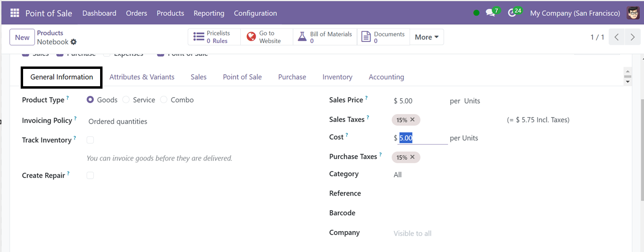644x252 pixels.
Task: Switch to the Purchase tab
Action: click(292, 77)
